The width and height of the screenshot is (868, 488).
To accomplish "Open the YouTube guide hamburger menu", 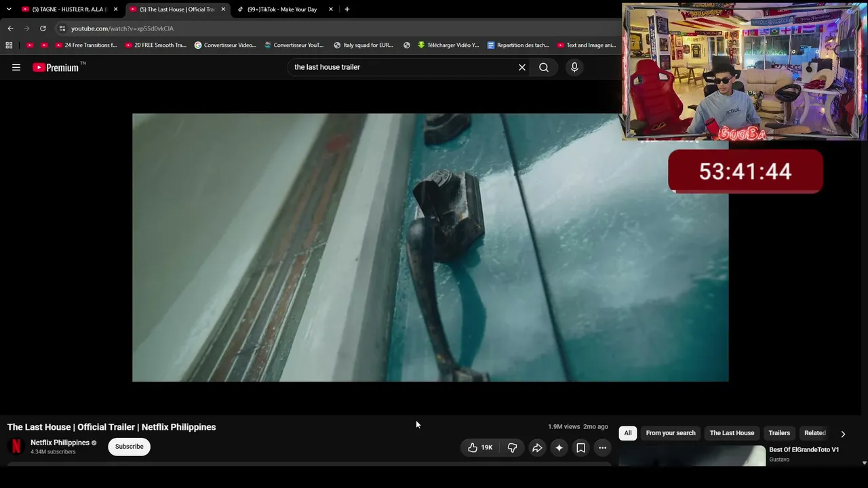I will (x=16, y=67).
